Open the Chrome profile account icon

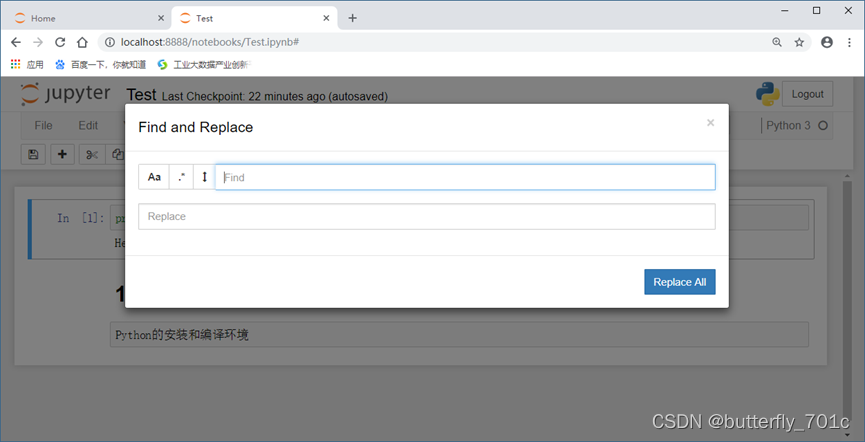click(x=826, y=42)
